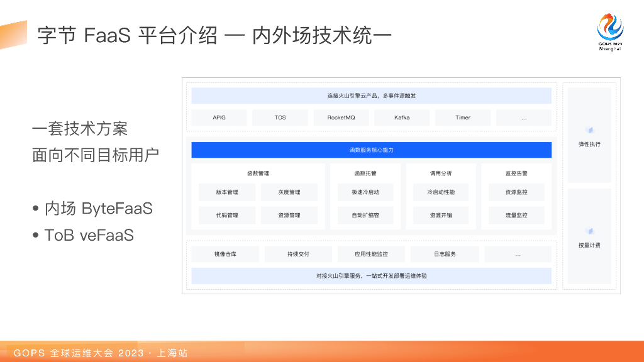Select the Kafka box
This screenshot has height=362, width=644.
[x=402, y=118]
